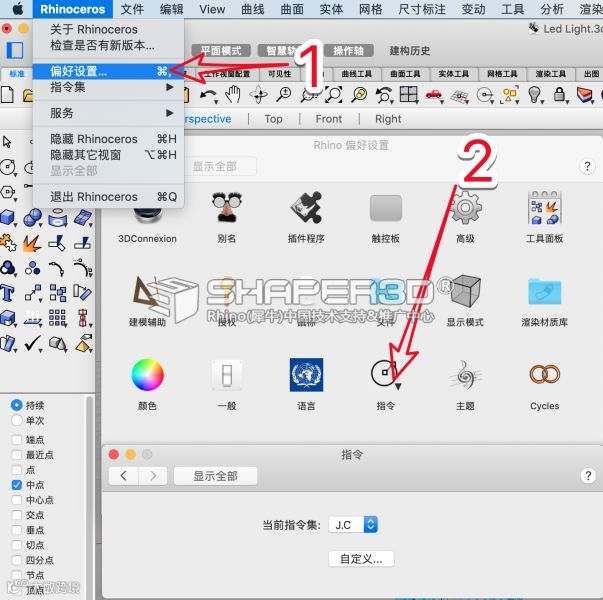
Task: Click back arrow in 指令 window
Action: pos(123,476)
